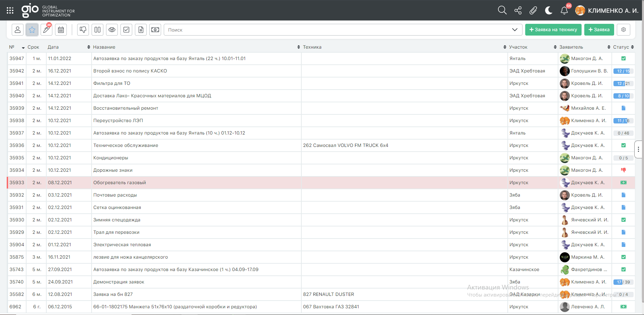Open the notifications bell

point(564,10)
